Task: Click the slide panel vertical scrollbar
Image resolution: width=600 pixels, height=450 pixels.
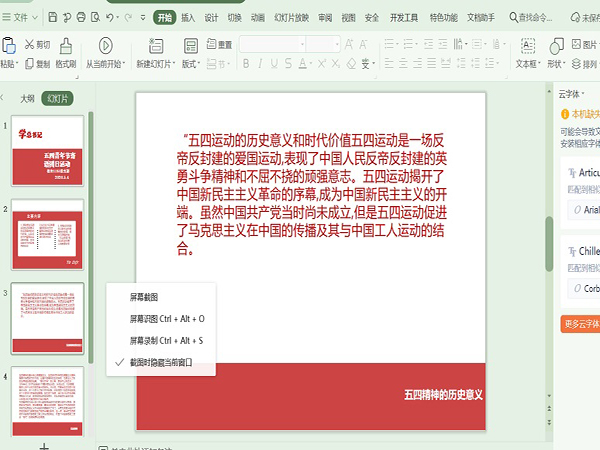Action: (91, 237)
